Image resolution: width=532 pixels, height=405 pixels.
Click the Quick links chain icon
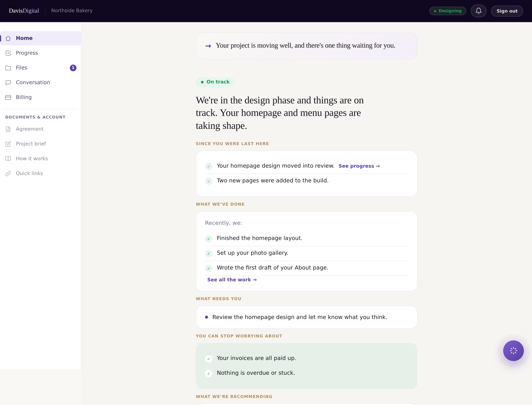tap(8, 174)
